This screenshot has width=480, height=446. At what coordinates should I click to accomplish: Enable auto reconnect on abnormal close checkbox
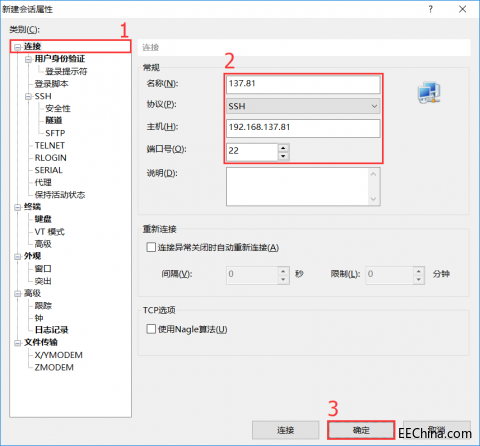(x=151, y=247)
